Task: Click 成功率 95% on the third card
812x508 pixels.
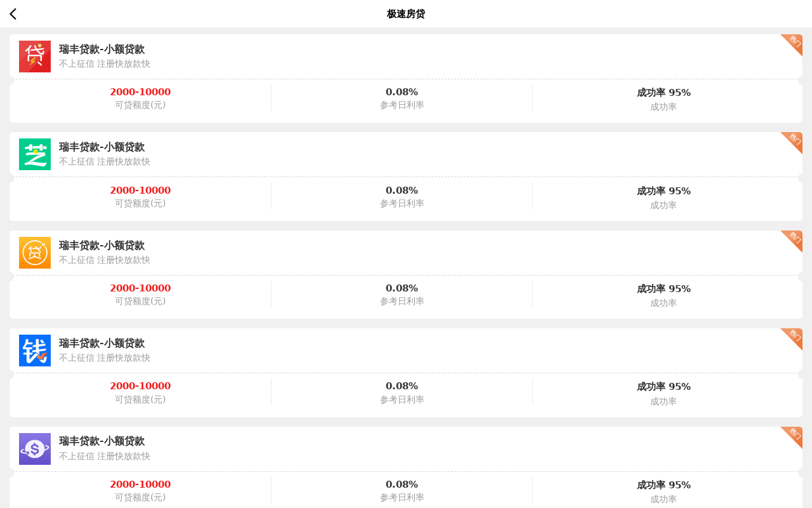Action: 663,288
